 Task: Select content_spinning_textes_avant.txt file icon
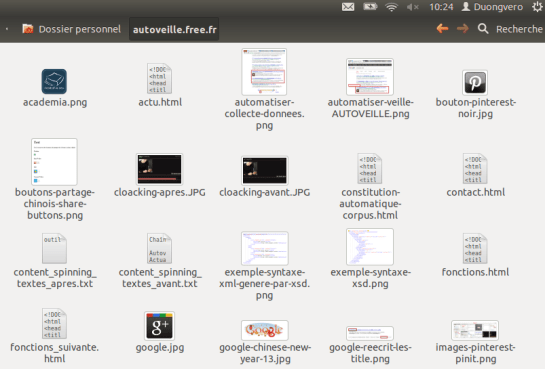tap(159, 248)
